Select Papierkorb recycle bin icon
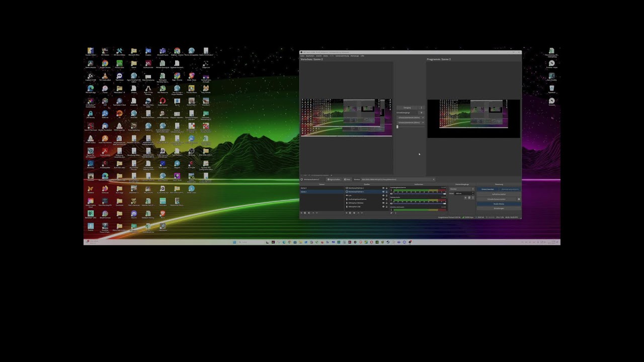The height and width of the screenshot is (362, 644). (x=552, y=89)
